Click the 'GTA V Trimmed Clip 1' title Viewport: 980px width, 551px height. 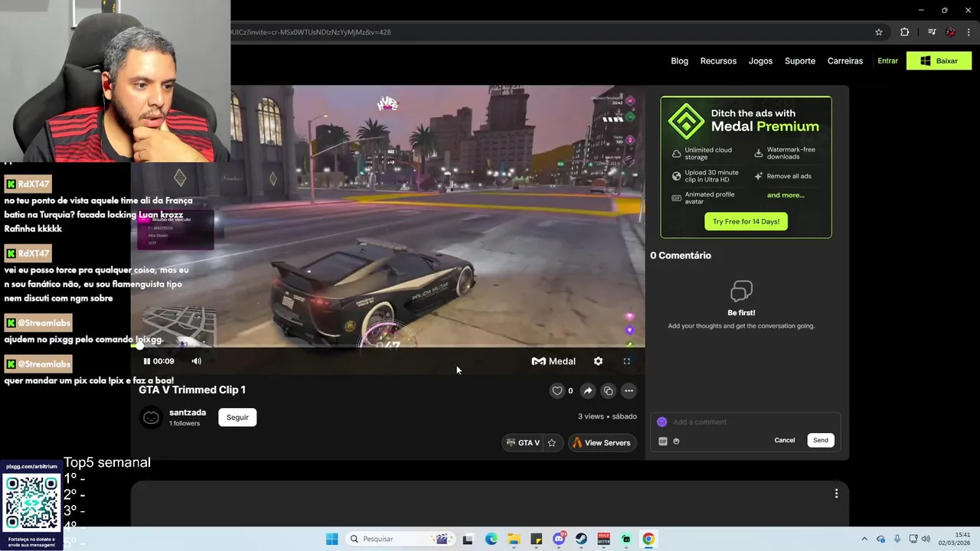click(192, 390)
